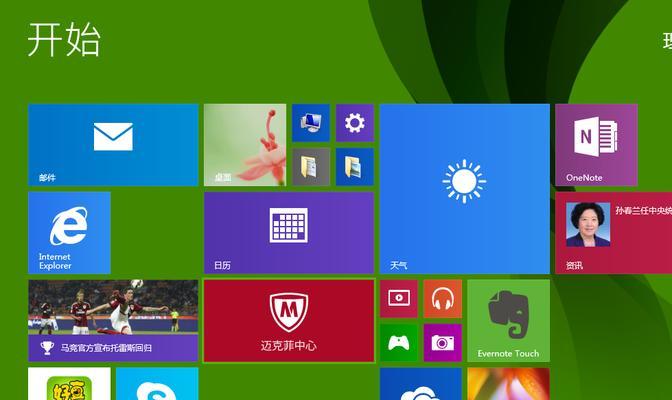This screenshot has width=672, height=400.
Task: Open the Calendar tile (日历)
Action: [289, 233]
